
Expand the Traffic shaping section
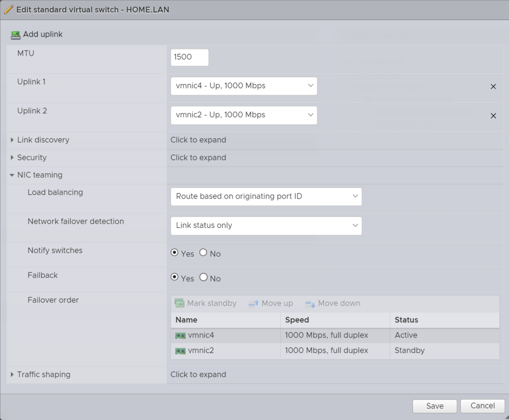point(12,374)
